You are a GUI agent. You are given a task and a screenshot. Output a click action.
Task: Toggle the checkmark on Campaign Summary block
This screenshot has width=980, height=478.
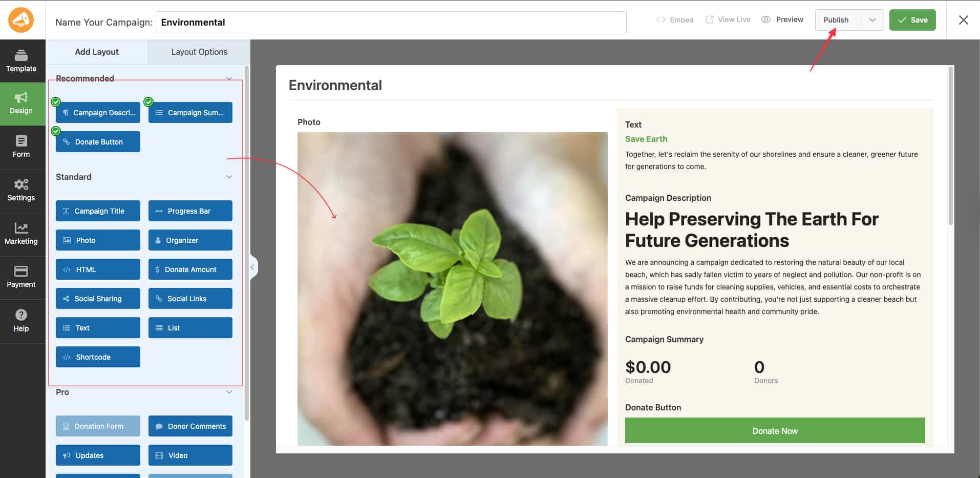pyautogui.click(x=148, y=102)
